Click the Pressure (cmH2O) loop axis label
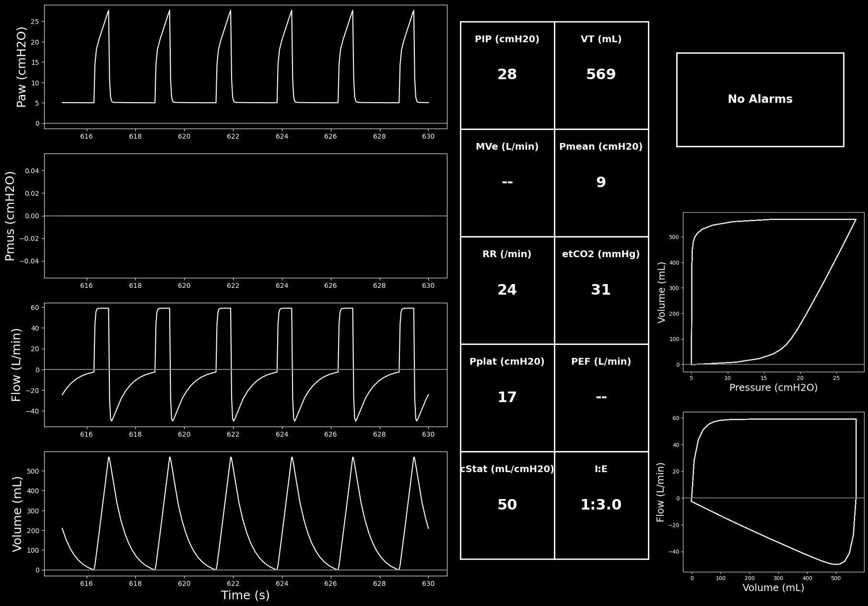868x606 pixels. (774, 388)
